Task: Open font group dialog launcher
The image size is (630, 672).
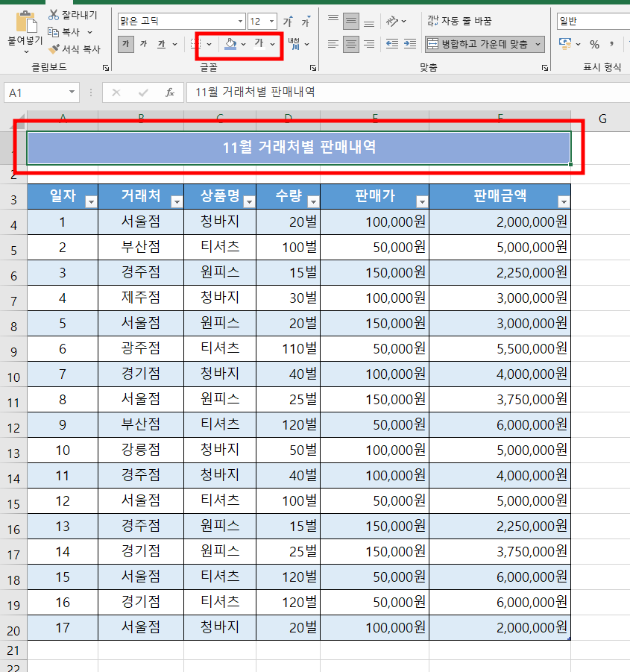Action: pyautogui.click(x=313, y=68)
